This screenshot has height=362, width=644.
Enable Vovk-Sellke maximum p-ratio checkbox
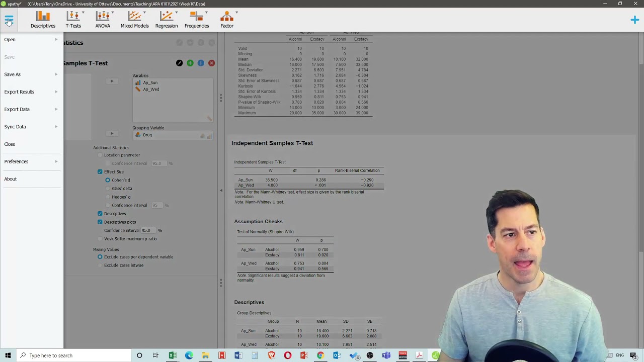(100, 239)
